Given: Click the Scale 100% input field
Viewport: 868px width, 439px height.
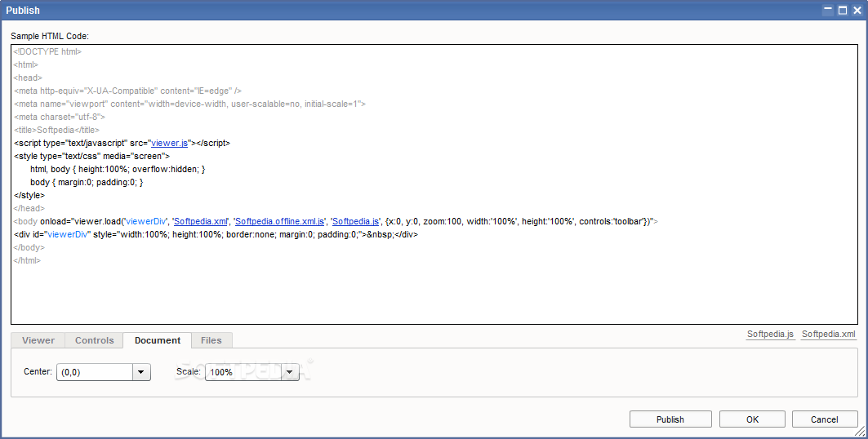Looking at the screenshot, I should 243,372.
